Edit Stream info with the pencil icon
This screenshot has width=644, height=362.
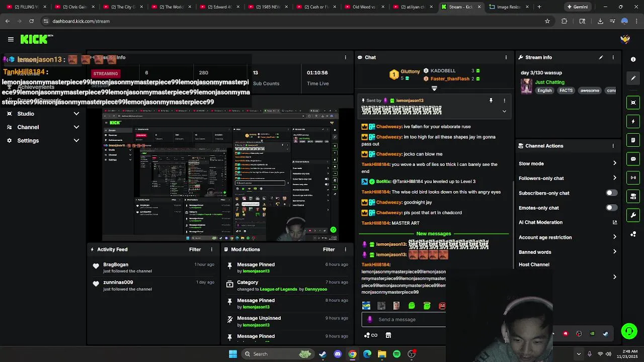click(x=601, y=57)
